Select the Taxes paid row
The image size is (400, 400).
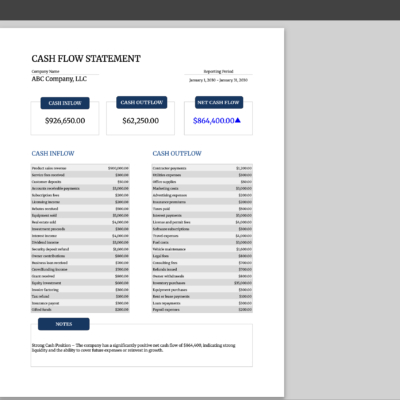tap(202, 208)
